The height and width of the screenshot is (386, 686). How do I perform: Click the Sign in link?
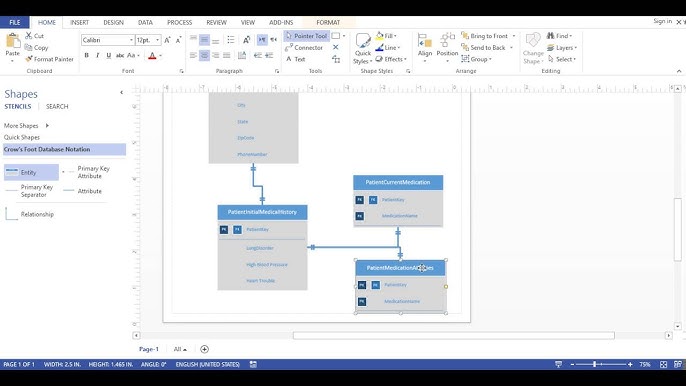662,21
